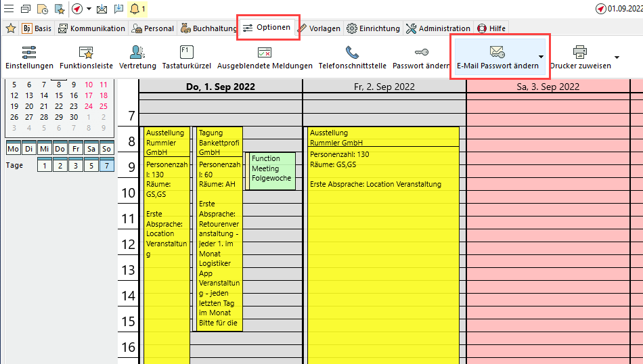The width and height of the screenshot is (643, 364).
Task: Expand Drucker zuweisen dropdown arrow
Action: [617, 58]
